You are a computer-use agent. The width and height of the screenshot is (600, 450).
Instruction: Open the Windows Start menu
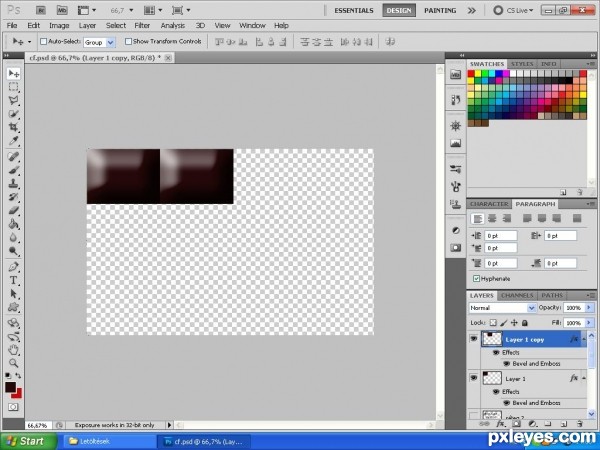pos(28,441)
